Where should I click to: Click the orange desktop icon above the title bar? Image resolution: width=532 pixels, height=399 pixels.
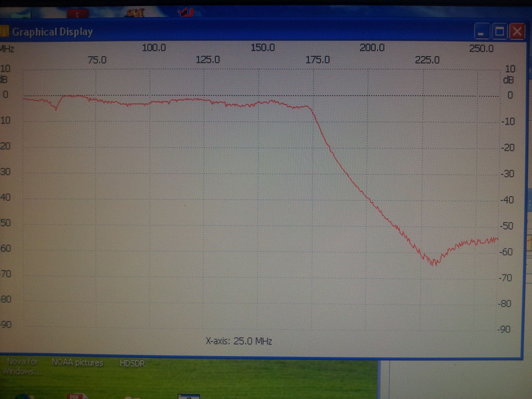point(135,13)
